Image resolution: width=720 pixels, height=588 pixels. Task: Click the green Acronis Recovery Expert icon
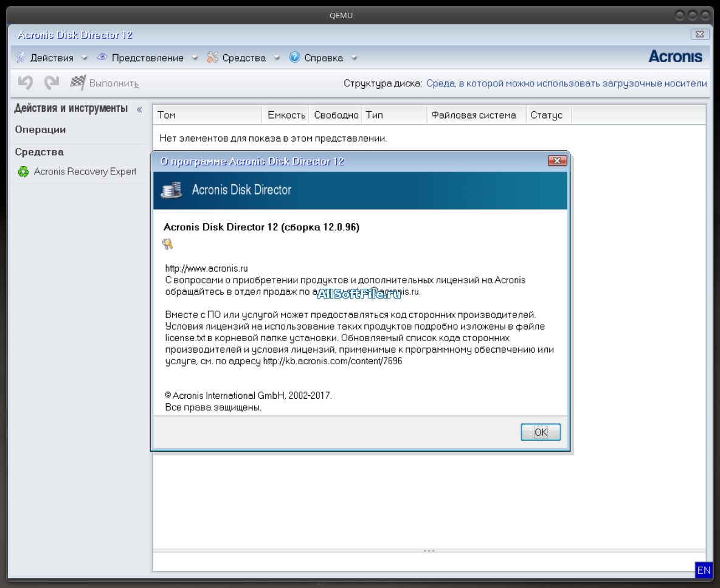coord(23,171)
